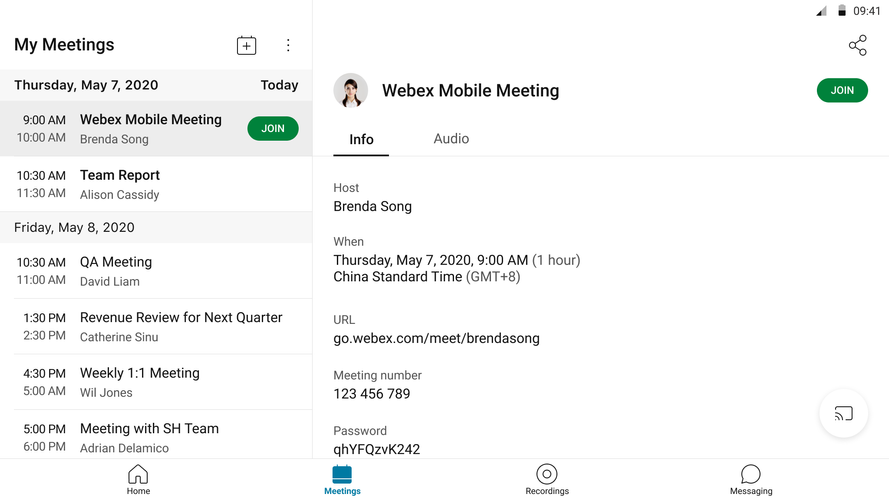
Task: Tap meeting number 123 456 789
Action: coord(371,393)
